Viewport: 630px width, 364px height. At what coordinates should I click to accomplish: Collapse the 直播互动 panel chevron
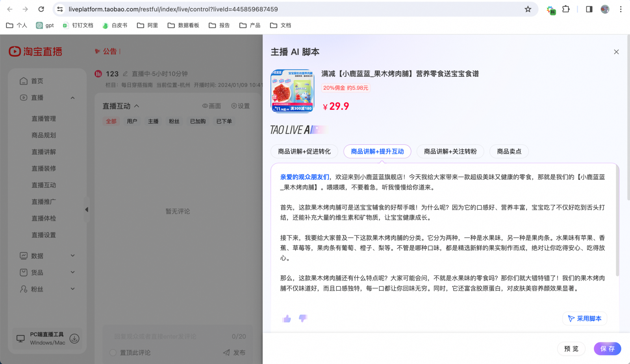[137, 106]
